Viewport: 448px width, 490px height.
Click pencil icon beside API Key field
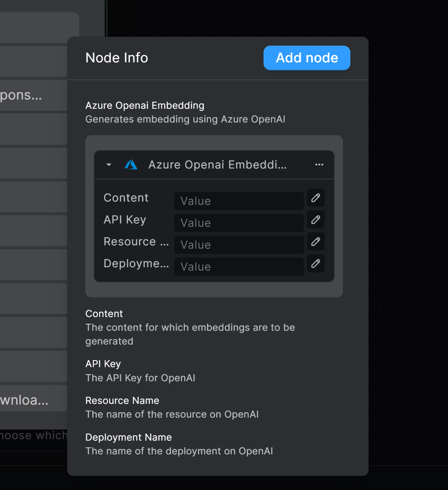click(316, 220)
